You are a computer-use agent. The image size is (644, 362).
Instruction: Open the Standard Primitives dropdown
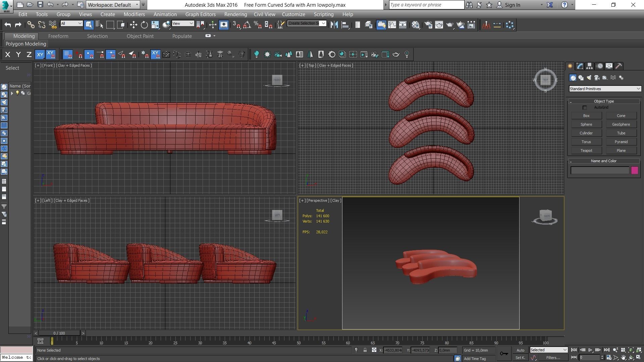click(605, 89)
